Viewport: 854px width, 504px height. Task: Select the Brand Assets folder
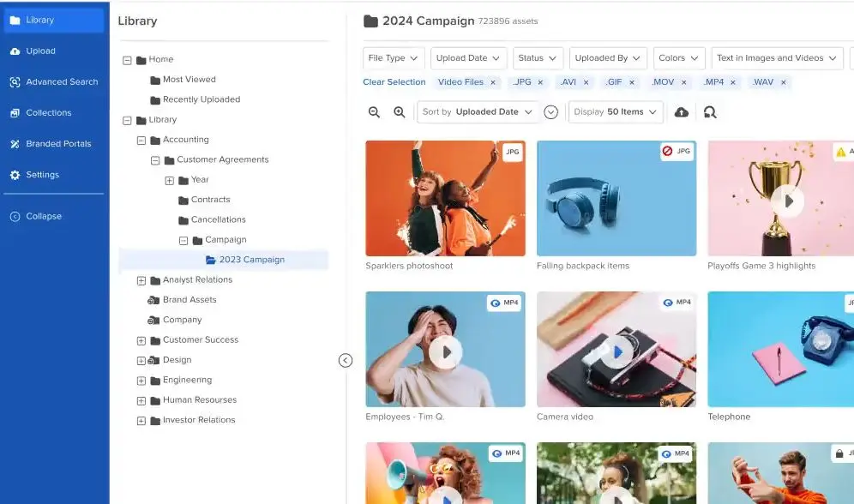click(x=189, y=300)
